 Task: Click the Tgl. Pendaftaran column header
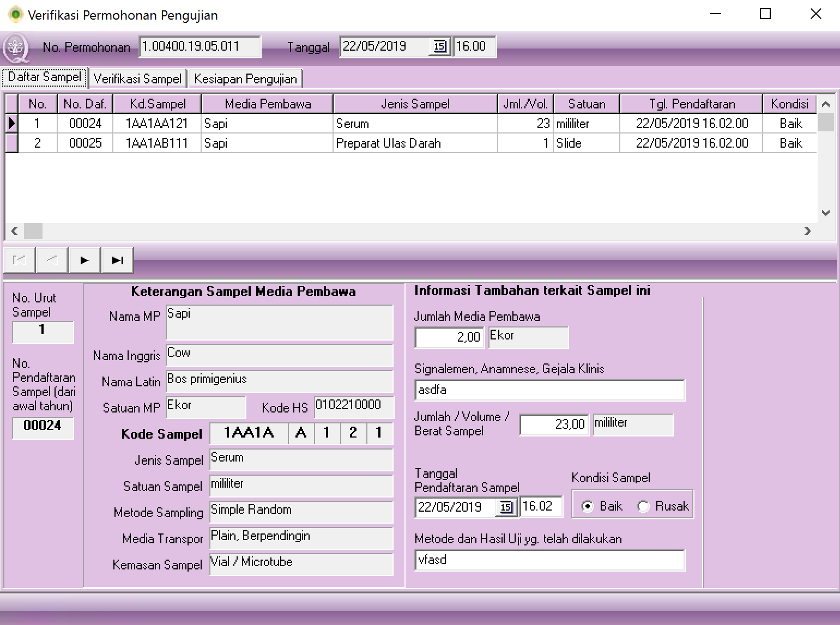coord(691,104)
